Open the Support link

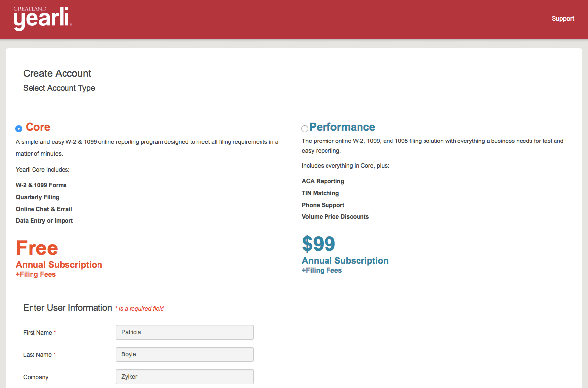[562, 18]
